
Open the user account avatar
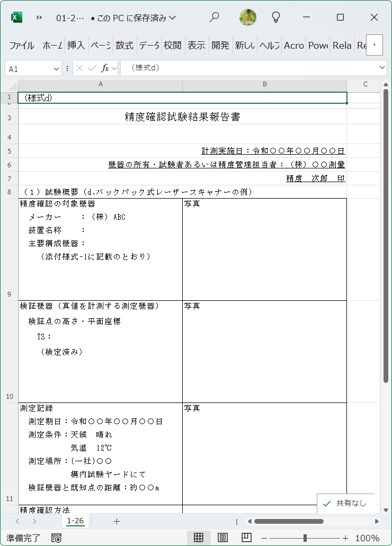[x=248, y=17]
